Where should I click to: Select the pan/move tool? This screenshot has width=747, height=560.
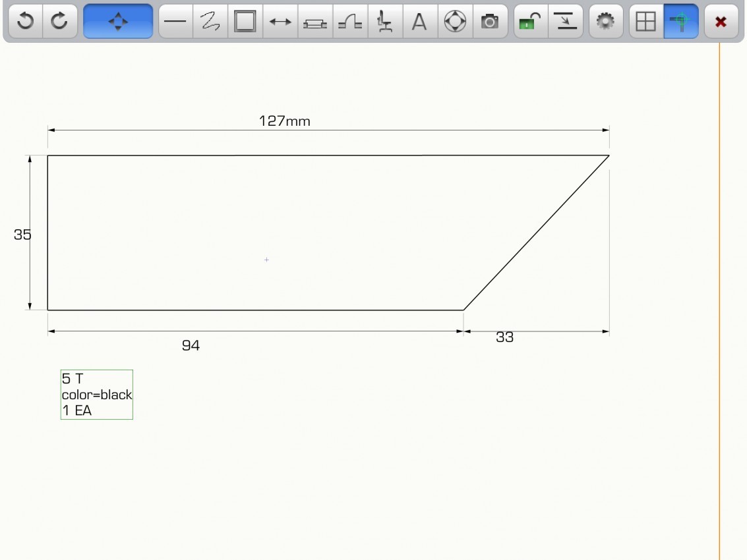(118, 22)
